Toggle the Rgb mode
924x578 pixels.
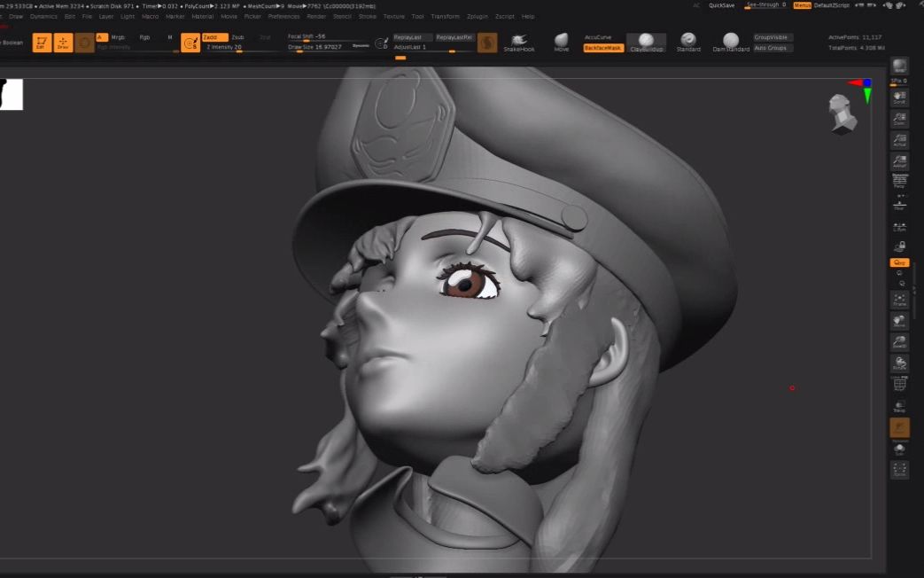tap(145, 37)
